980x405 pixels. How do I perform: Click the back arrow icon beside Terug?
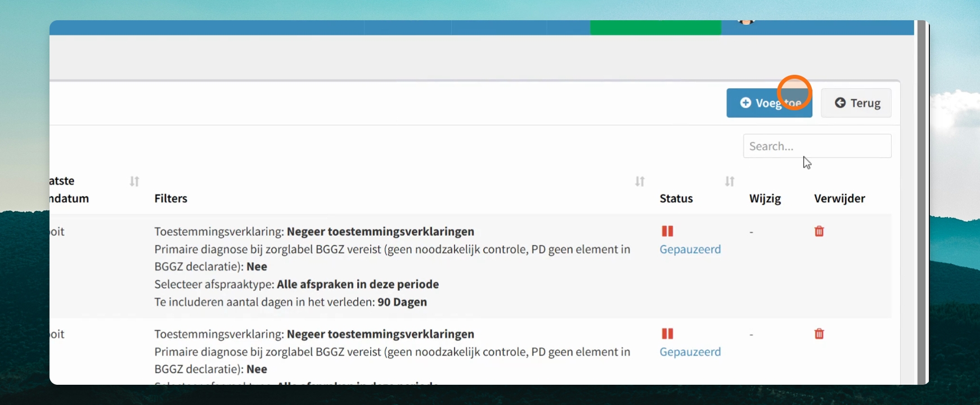[x=840, y=103]
